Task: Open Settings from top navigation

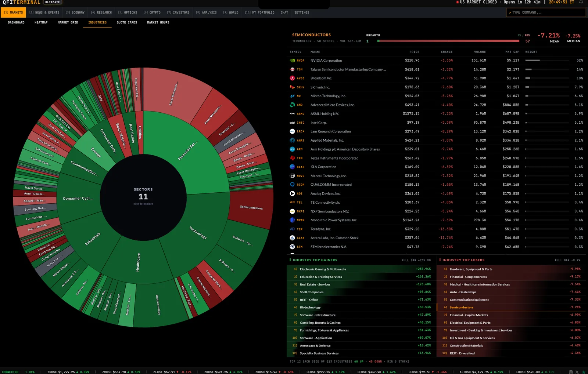Action: (x=302, y=12)
